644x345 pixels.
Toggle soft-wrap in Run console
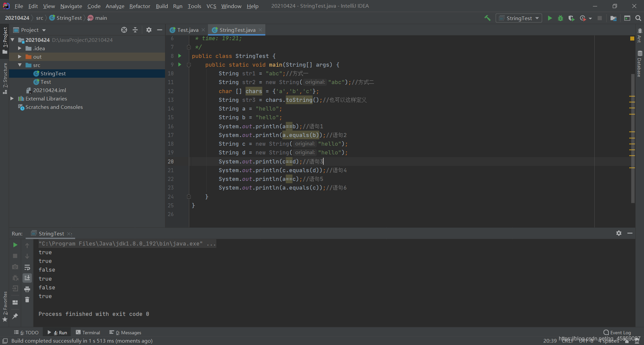[x=27, y=267]
